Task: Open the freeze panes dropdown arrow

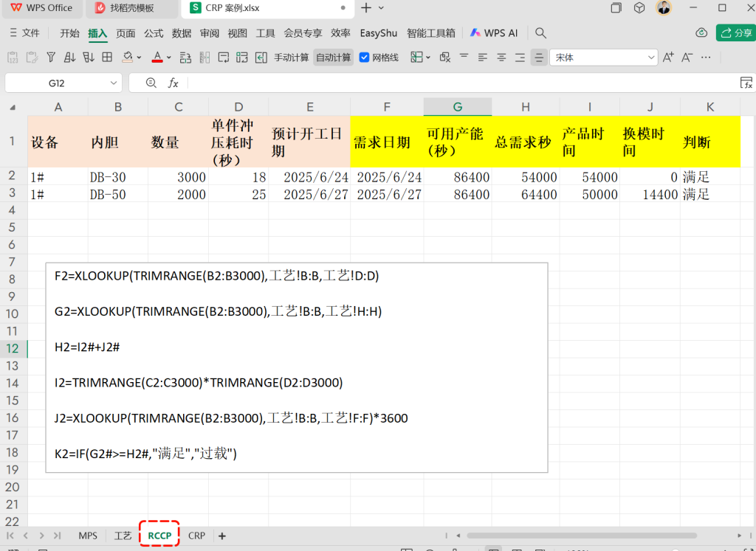Action: (x=428, y=58)
